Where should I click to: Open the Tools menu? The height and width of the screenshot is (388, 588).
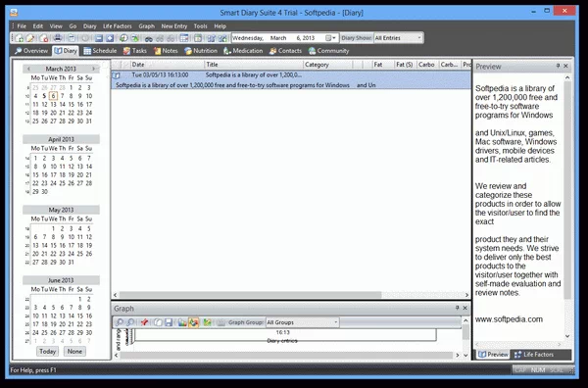[200, 26]
